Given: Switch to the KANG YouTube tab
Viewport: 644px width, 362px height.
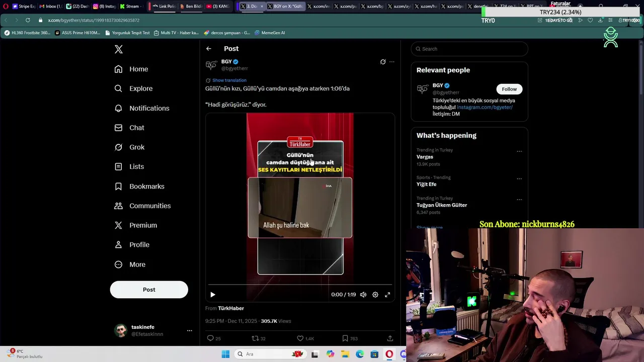Looking at the screenshot, I should coord(217,7).
